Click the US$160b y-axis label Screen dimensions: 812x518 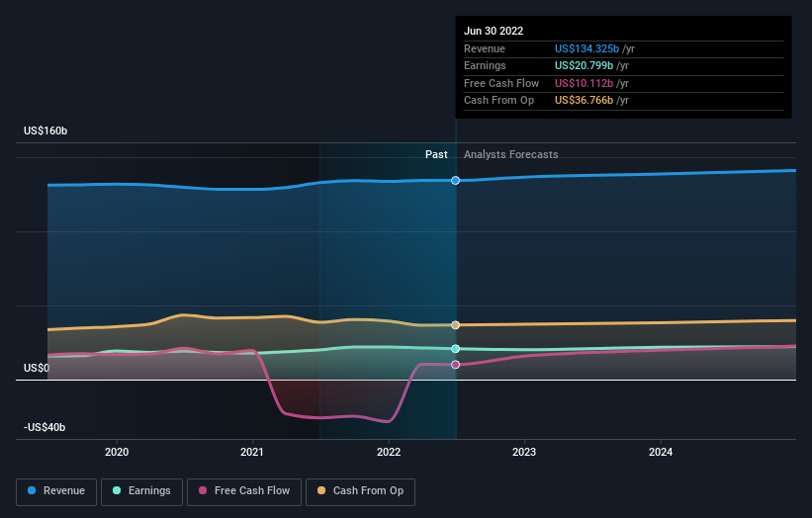click(x=45, y=130)
